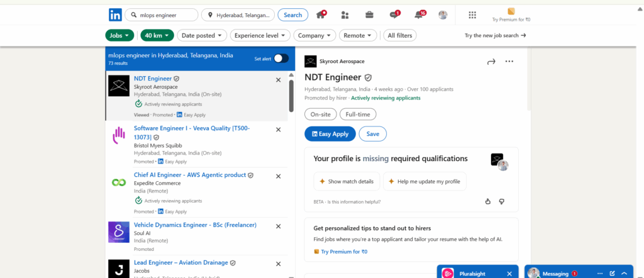Dismiss the NDT Engineer job listing
Screen dimensions: 644x278
click(278, 80)
